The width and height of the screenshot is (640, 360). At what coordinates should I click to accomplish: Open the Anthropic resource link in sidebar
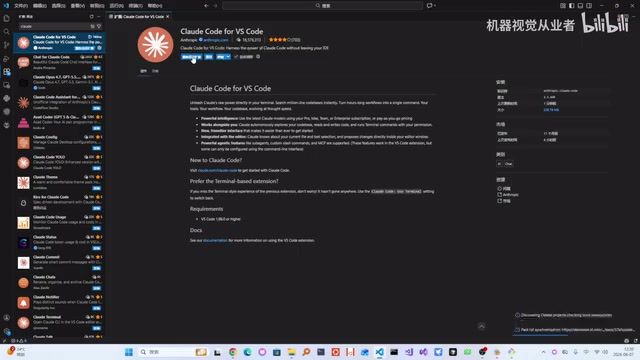coord(511,195)
